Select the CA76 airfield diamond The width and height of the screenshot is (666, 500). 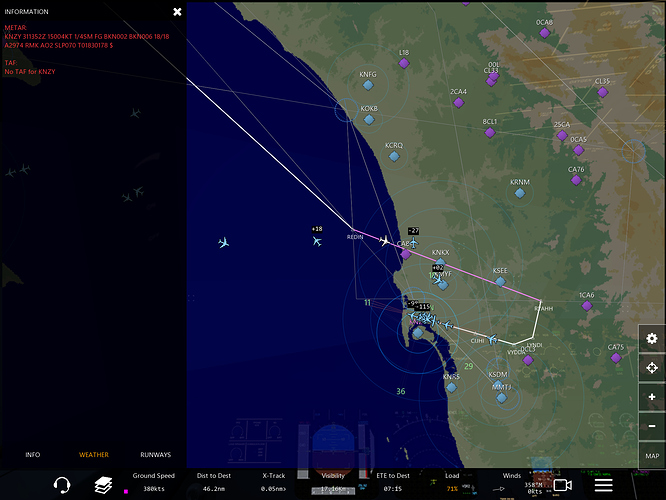[576, 180]
